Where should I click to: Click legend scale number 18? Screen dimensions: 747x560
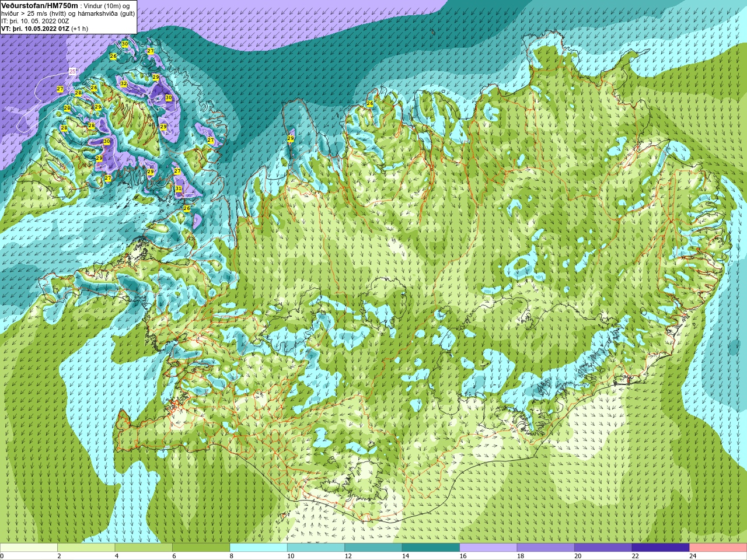521,556
